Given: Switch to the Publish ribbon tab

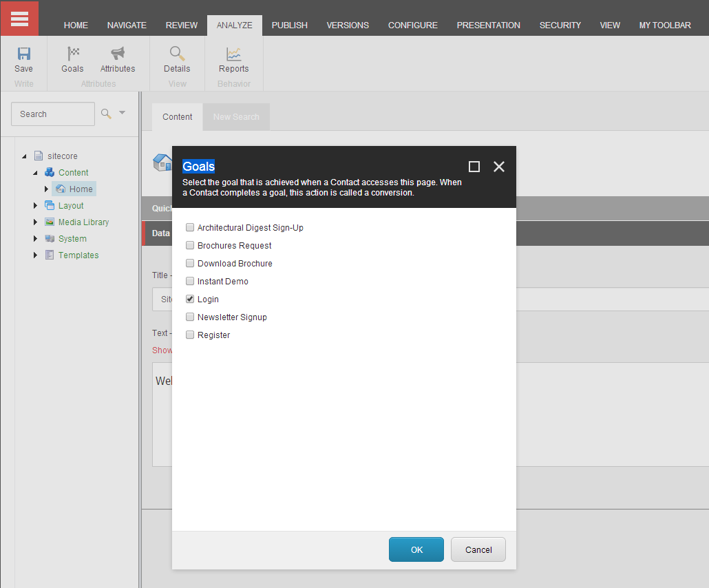Looking at the screenshot, I should (x=289, y=25).
